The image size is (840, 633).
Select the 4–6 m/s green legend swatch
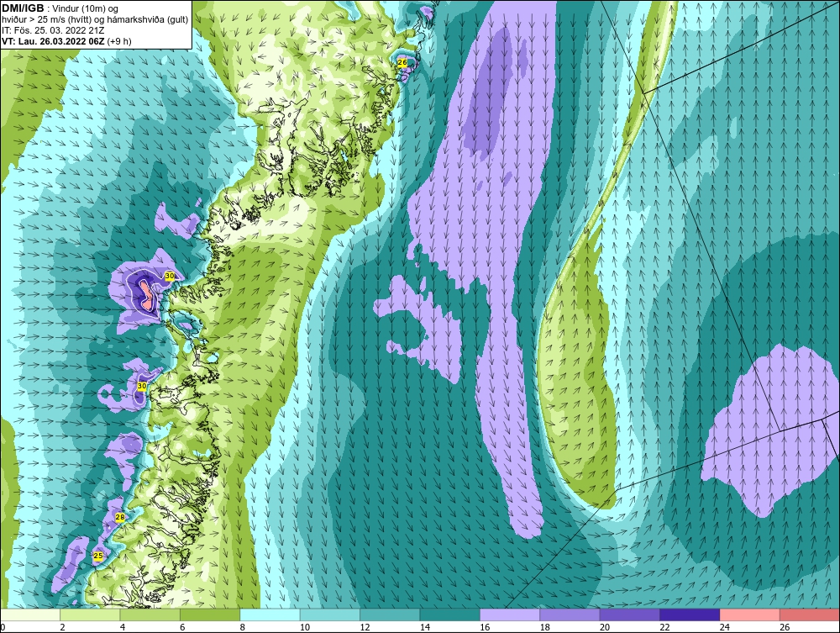point(150,615)
